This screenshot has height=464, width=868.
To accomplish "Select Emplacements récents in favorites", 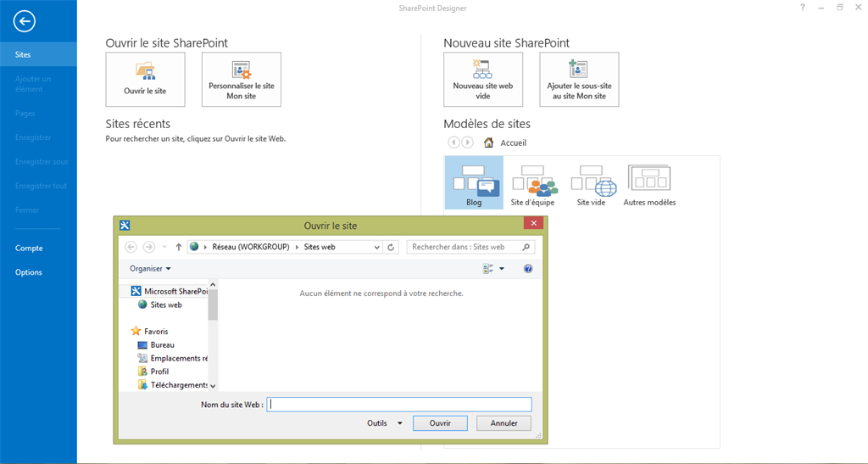I will [173, 358].
